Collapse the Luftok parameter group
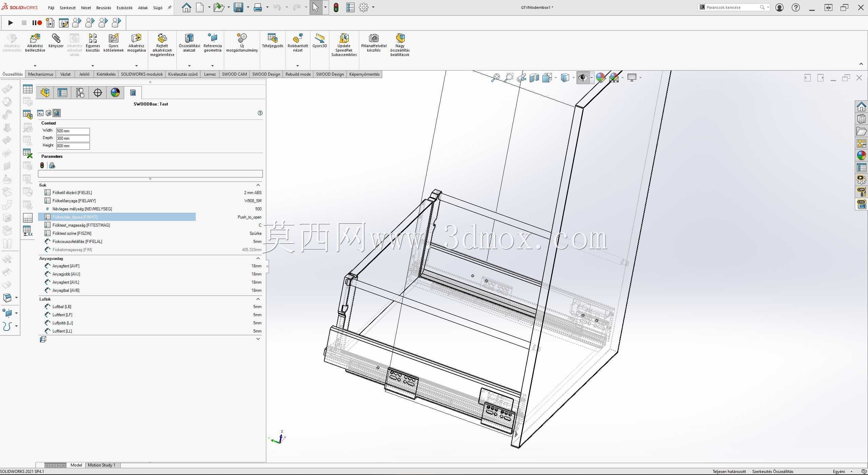This screenshot has height=475, width=868. [x=258, y=299]
